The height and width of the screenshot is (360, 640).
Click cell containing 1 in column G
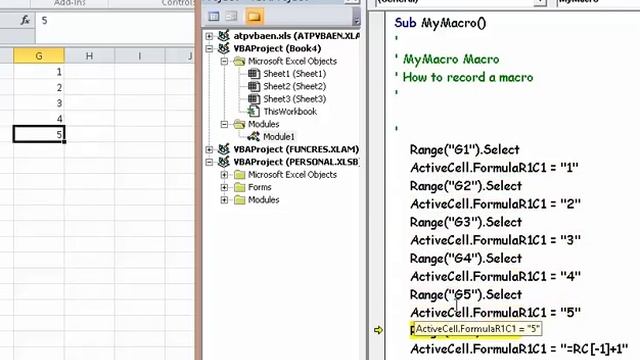39,72
